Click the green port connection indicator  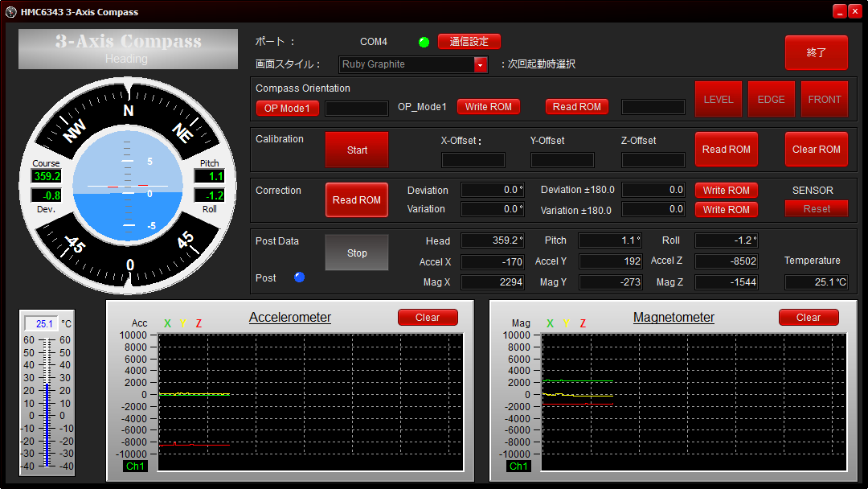424,42
